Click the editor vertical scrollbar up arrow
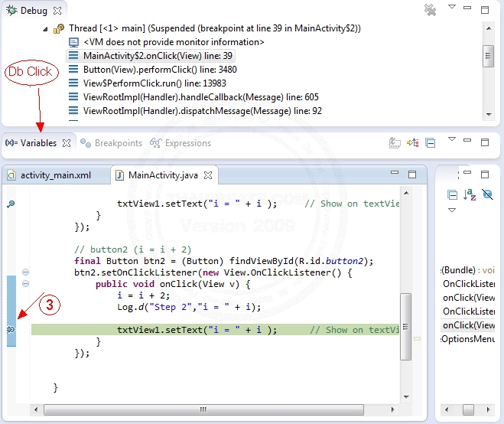Screen dimensions: 504x424 (x=406, y=193)
